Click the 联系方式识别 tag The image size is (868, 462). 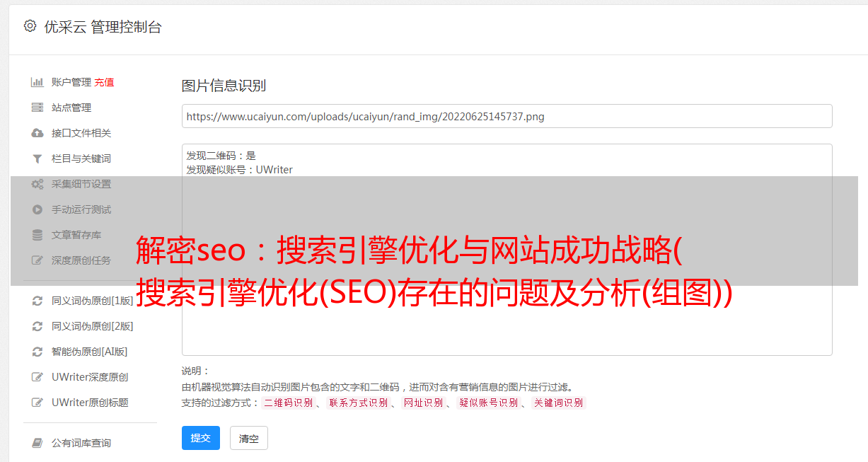pyautogui.click(x=358, y=403)
